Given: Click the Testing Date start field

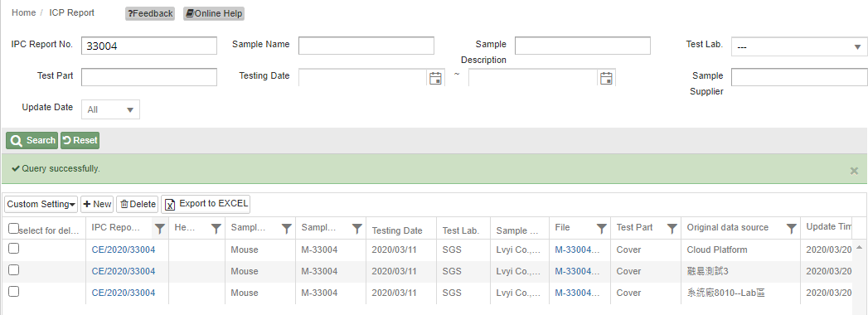Looking at the screenshot, I should pyautogui.click(x=362, y=77).
